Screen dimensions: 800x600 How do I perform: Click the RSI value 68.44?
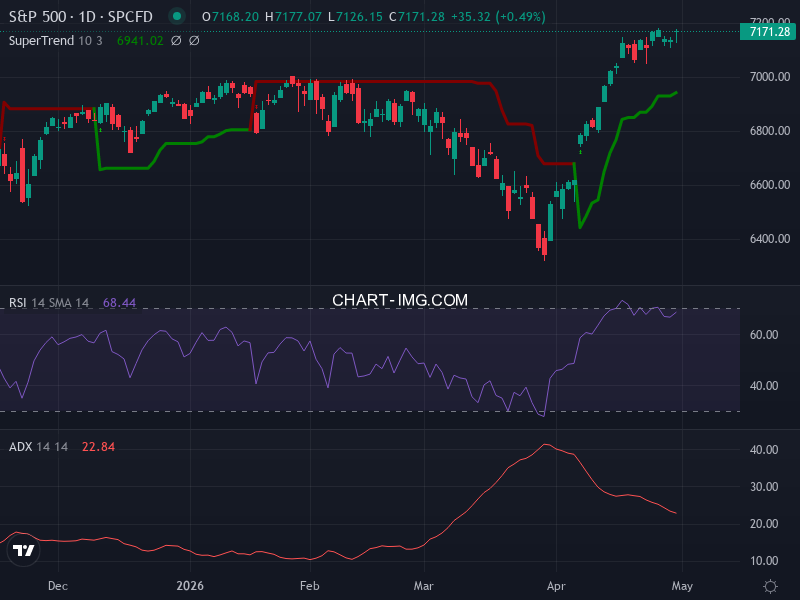pyautogui.click(x=120, y=300)
